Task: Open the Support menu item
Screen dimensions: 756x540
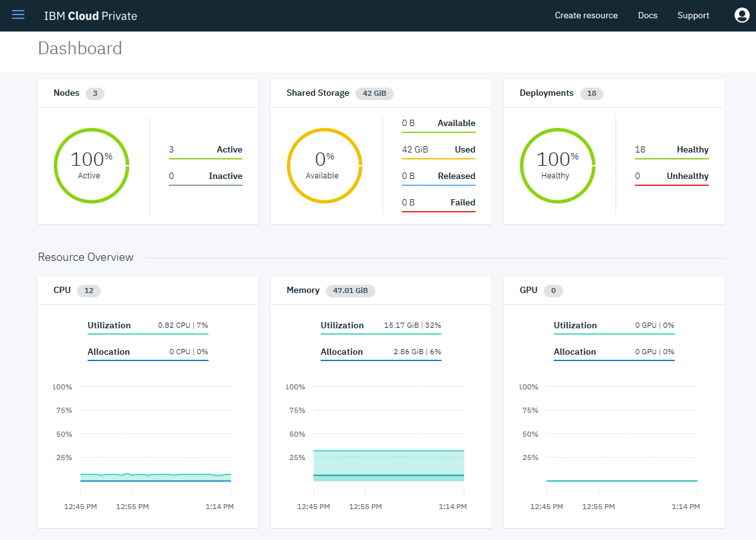Action: [693, 16]
